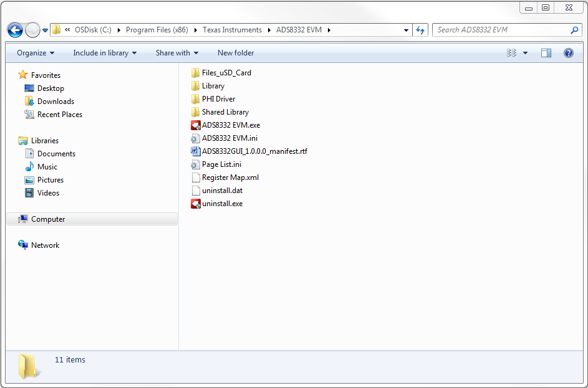Open the Share with dropdown

coord(177,53)
